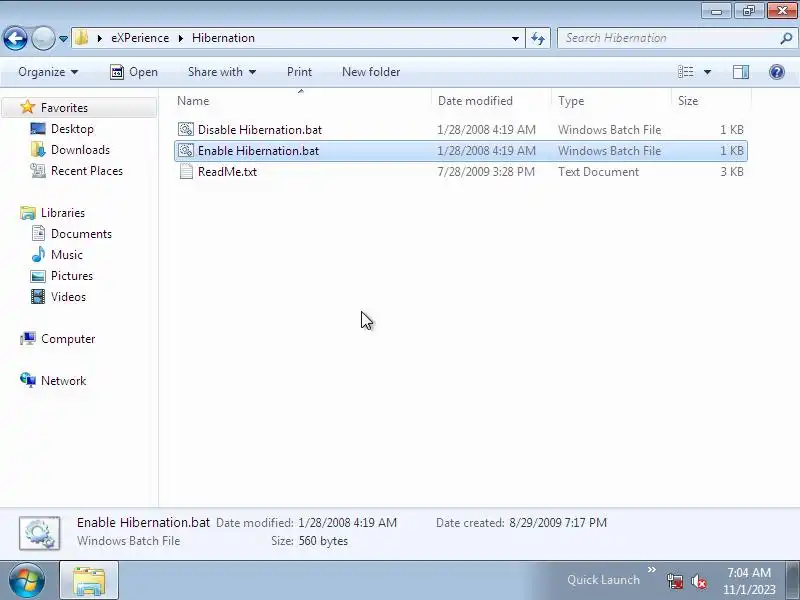The height and width of the screenshot is (600, 800).
Task: Click the Desktop icon in Favorites
Action: coord(38,129)
